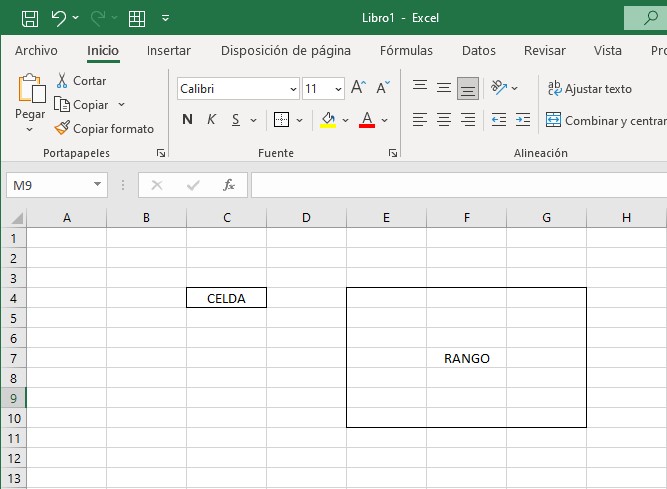Expand the font color palette arrow
This screenshot has width=667, height=489.
click(x=385, y=120)
